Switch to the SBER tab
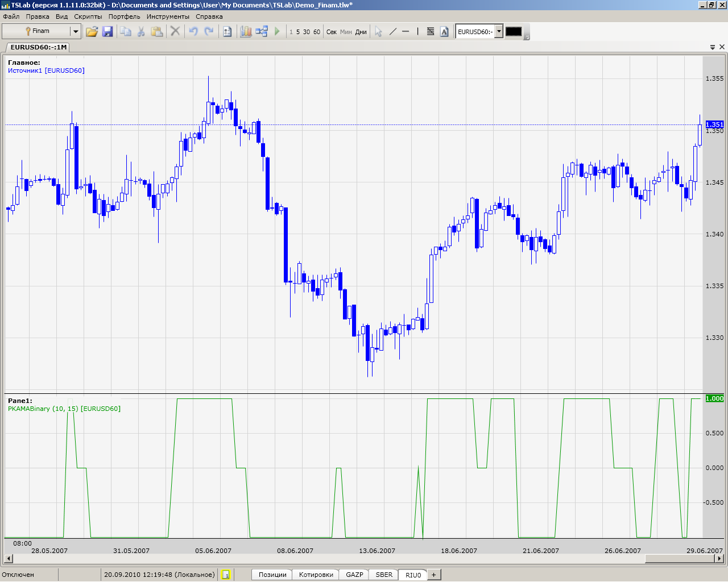This screenshot has width=728, height=582. tap(384, 575)
